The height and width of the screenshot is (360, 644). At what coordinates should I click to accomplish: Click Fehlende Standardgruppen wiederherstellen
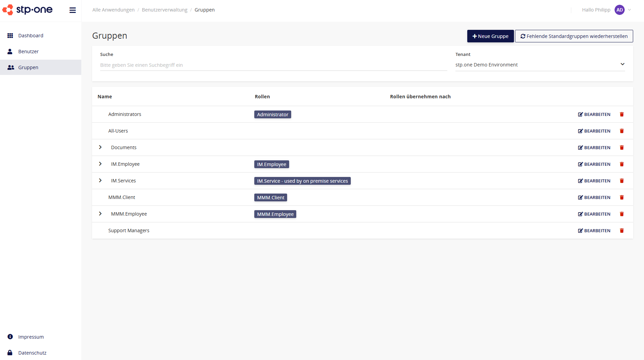click(x=574, y=36)
